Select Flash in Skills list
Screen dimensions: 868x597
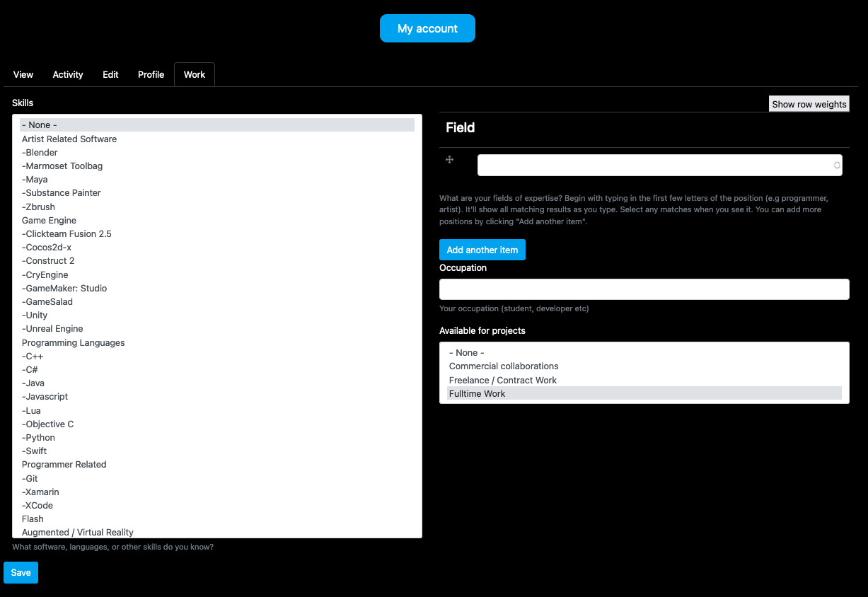[x=217, y=519]
